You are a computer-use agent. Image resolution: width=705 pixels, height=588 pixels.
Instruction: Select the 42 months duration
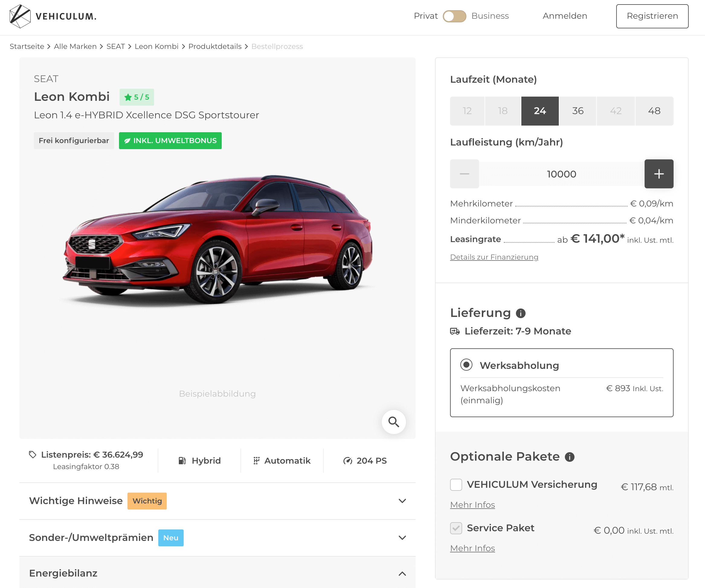[x=616, y=111]
